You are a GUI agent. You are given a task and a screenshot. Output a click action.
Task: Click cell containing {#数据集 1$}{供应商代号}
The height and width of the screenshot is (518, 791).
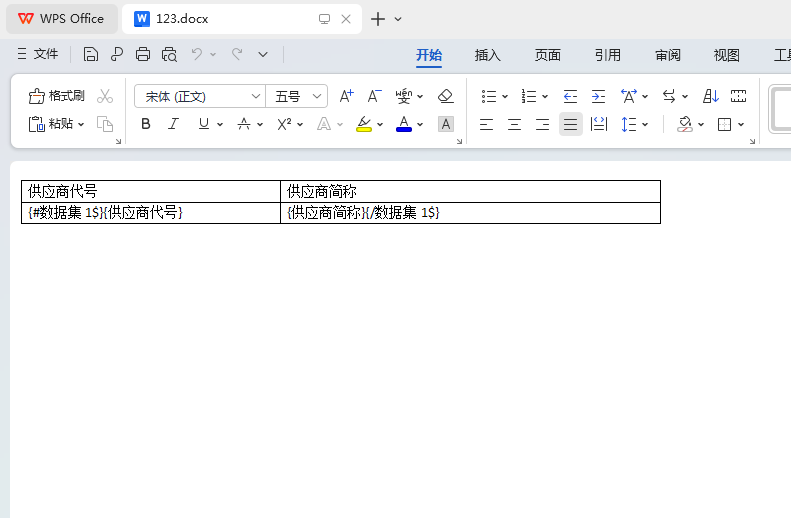[x=151, y=212]
